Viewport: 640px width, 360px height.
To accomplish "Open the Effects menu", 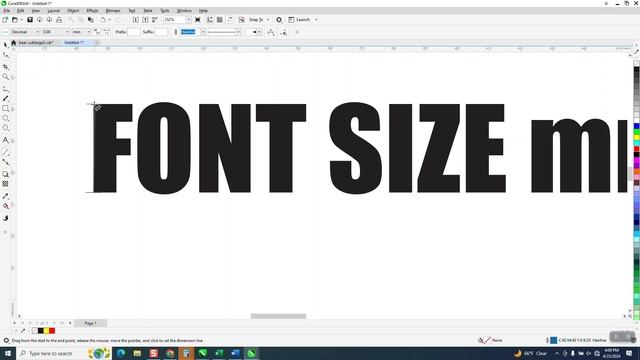I will pos(92,11).
